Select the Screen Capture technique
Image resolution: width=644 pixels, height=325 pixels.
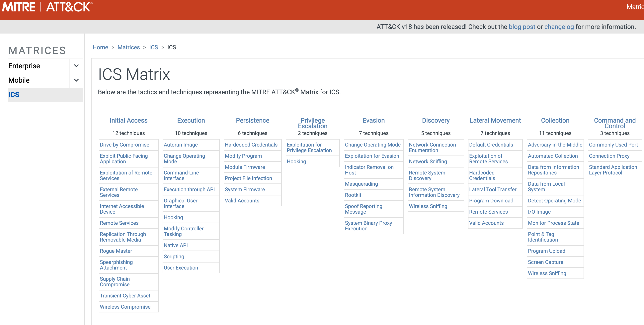[x=545, y=262]
